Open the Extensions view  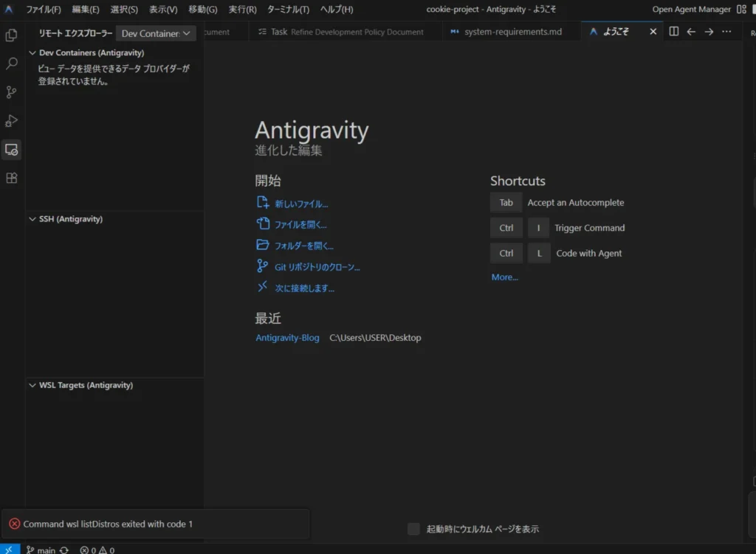[x=12, y=178]
